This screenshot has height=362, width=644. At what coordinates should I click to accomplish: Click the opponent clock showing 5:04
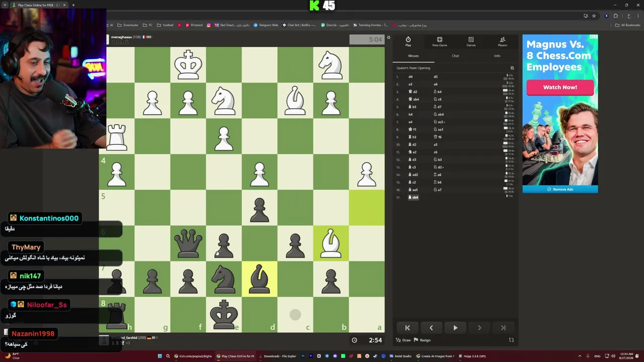tap(367, 39)
